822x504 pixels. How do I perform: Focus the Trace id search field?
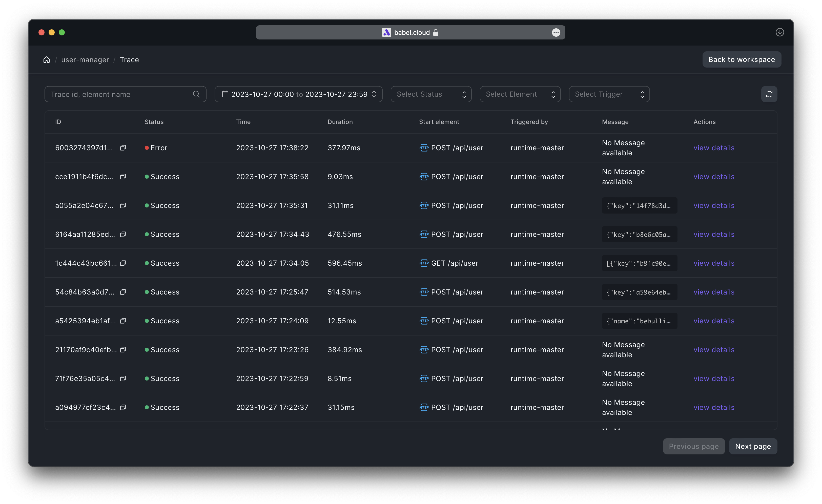coord(125,94)
